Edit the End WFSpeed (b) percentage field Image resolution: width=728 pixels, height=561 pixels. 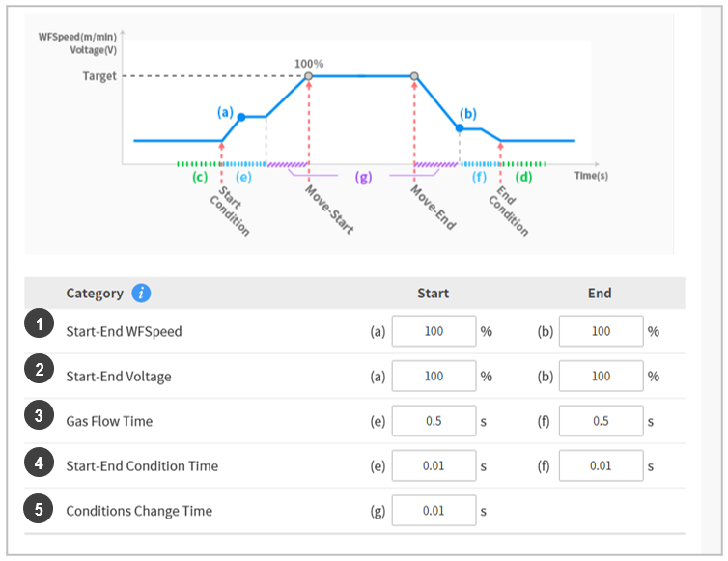601,331
